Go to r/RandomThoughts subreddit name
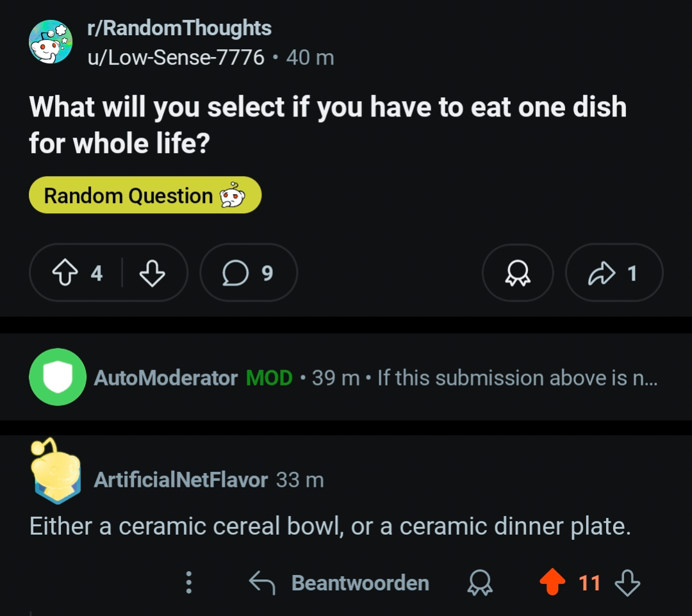Viewport: 692px width, 616px height. [x=179, y=28]
